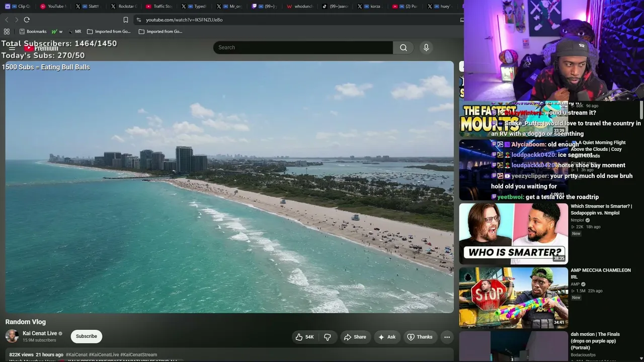
Task: Open the MR bookmark in bookmarks bar
Action: (x=74, y=31)
